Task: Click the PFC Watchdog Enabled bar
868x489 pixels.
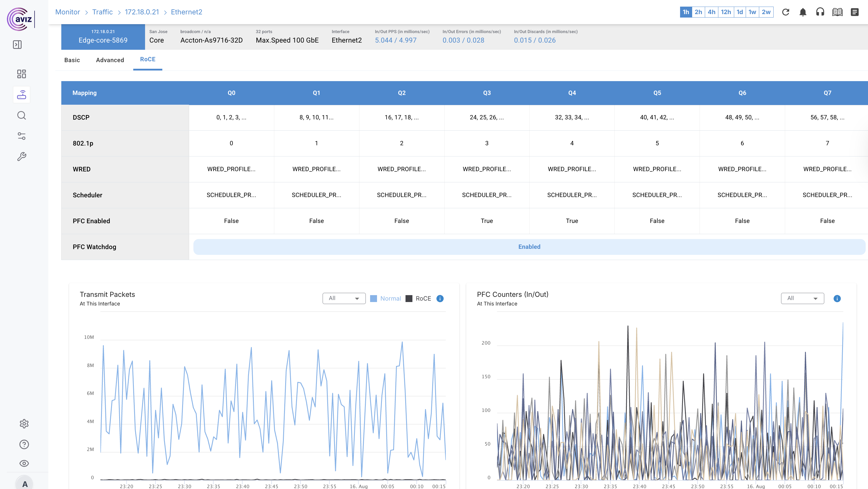Action: click(529, 247)
